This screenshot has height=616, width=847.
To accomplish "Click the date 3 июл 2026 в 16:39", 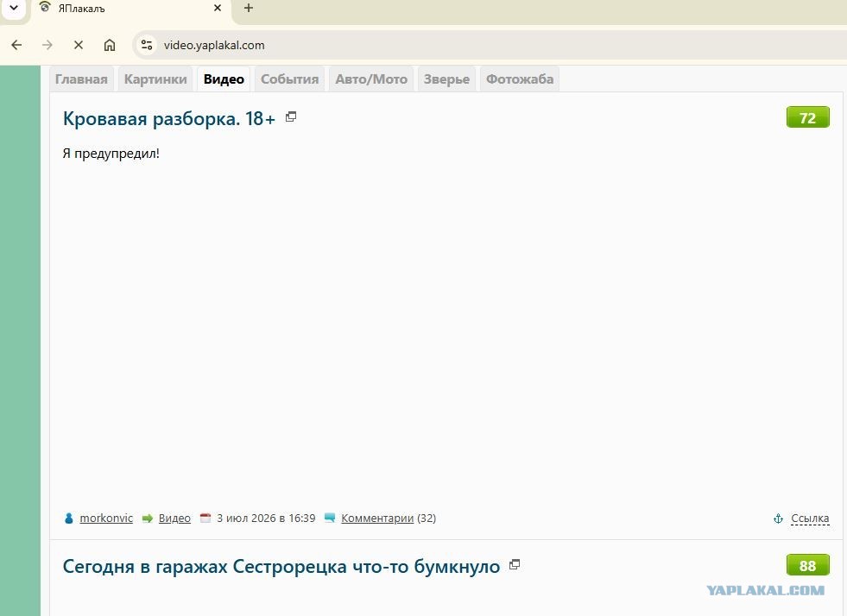I will coord(266,519).
